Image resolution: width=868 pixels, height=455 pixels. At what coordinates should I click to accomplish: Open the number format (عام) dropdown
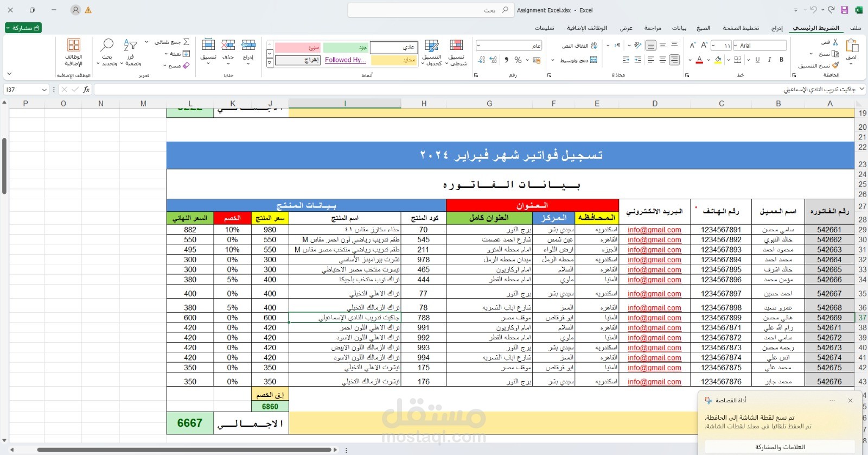tap(479, 46)
